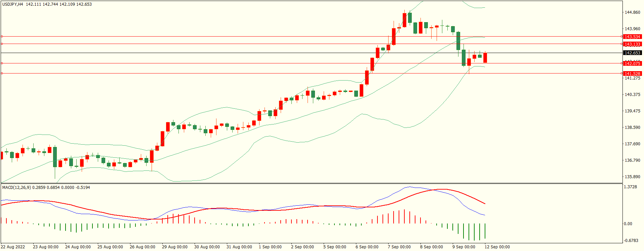Viewport: 644px width, 251px height.
Task: Select the 141.528 red price tag
Action: (632, 73)
